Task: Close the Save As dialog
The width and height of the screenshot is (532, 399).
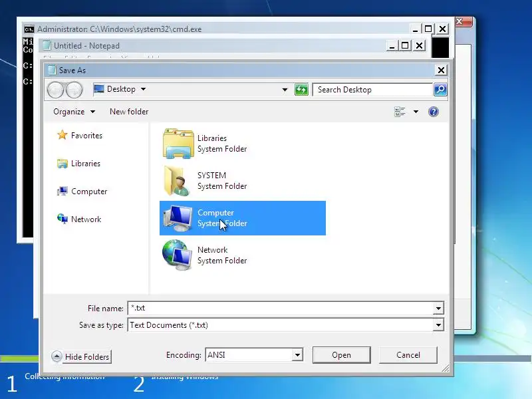Action: coord(441,70)
